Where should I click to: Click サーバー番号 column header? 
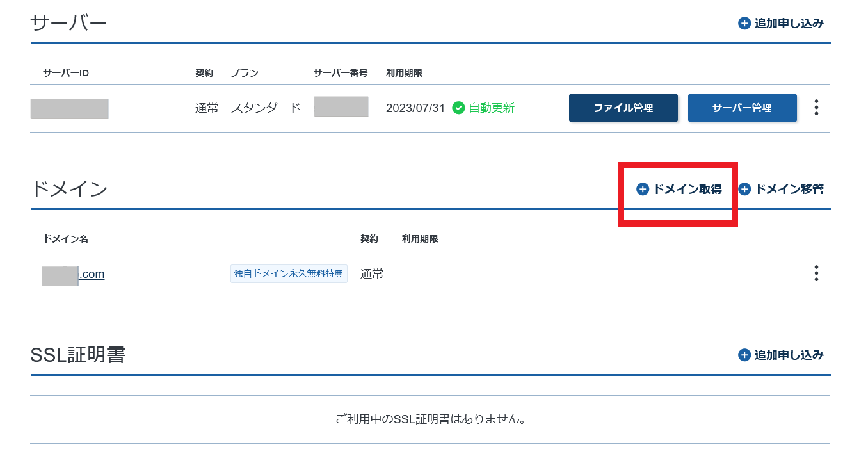[341, 73]
